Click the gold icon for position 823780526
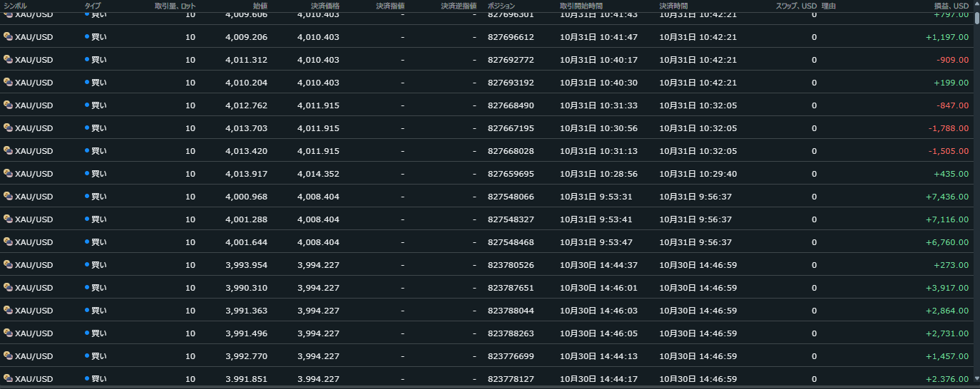 (x=8, y=264)
